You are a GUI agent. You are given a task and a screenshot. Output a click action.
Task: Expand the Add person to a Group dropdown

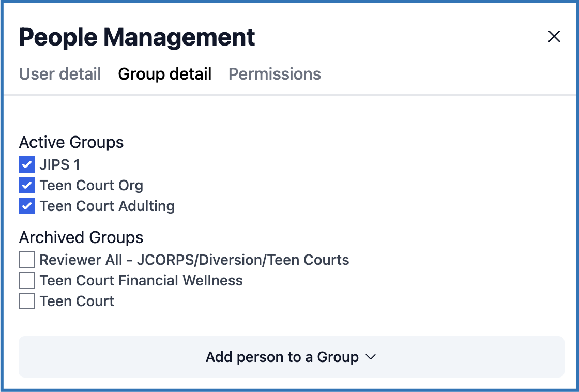coord(291,357)
